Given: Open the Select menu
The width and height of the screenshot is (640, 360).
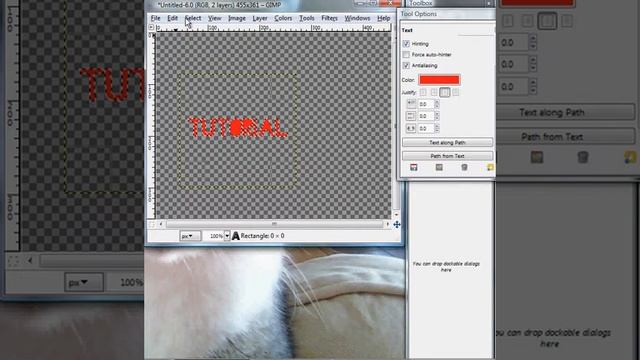Looking at the screenshot, I should (193, 18).
